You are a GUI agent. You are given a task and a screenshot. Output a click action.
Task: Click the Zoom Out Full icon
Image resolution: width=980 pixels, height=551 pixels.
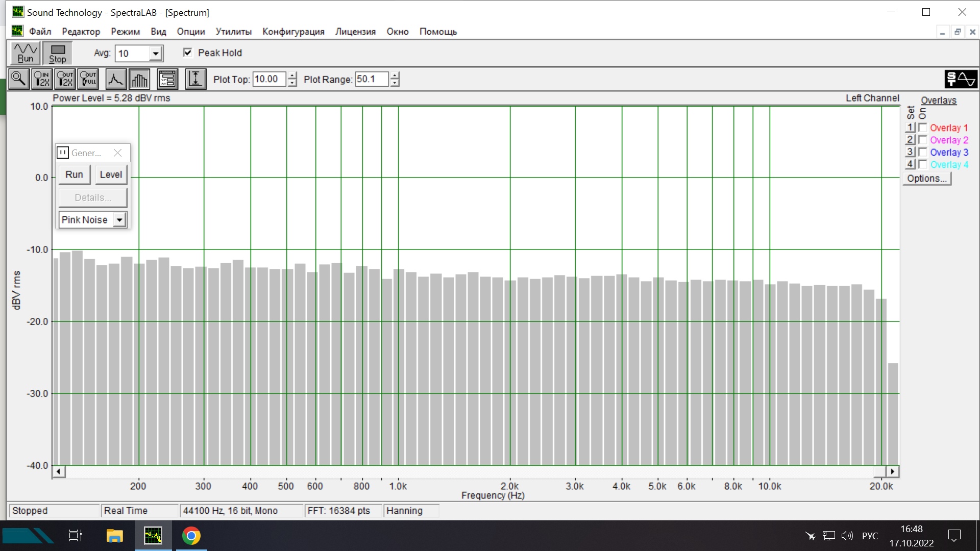[x=88, y=79]
